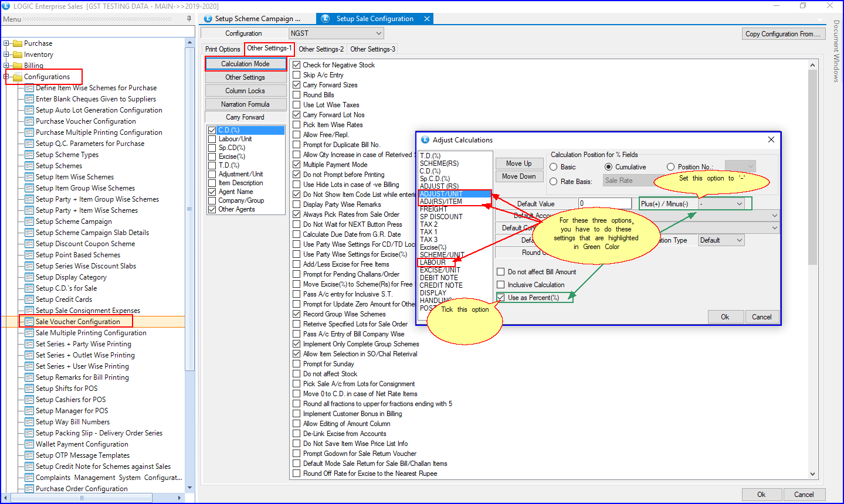Open the Plus(+) / Minus(-) dropdown
844x504 pixels.
click(x=739, y=204)
